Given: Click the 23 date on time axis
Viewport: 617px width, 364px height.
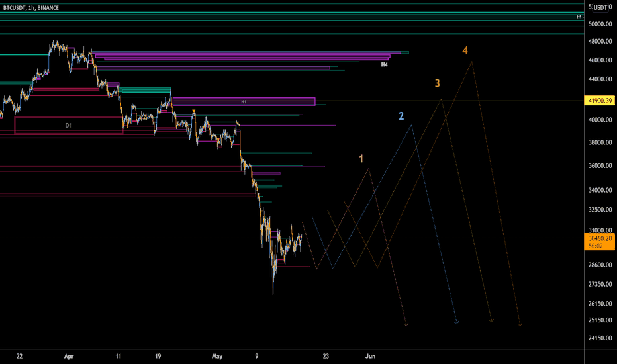Looking at the screenshot, I should [x=326, y=357].
